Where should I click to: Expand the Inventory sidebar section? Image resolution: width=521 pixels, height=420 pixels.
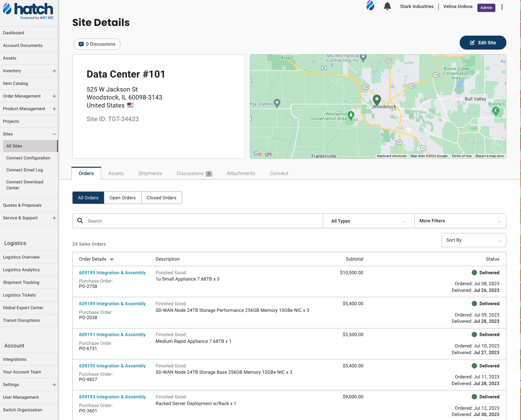[x=54, y=71]
